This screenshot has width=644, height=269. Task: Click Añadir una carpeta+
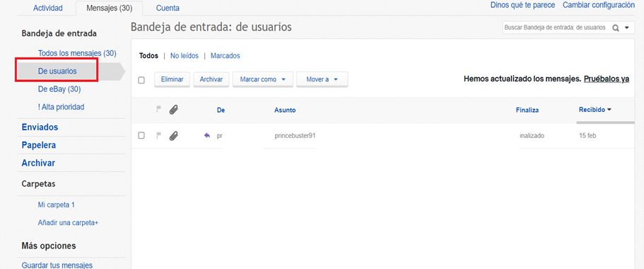(x=68, y=223)
